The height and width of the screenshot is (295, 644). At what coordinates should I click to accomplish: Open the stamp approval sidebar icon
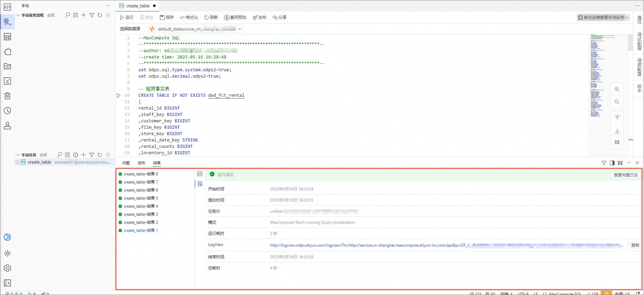tap(7, 126)
